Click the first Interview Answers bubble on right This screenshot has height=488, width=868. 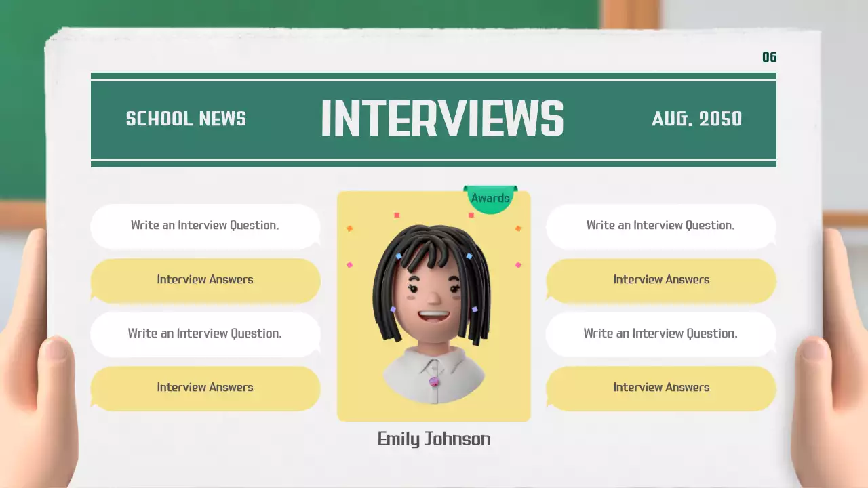pos(660,279)
